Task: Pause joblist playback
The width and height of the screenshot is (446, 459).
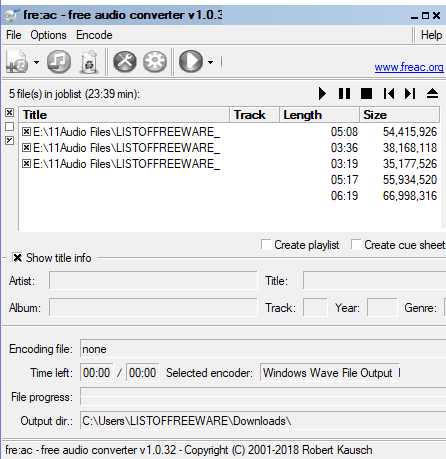Action: tap(344, 94)
